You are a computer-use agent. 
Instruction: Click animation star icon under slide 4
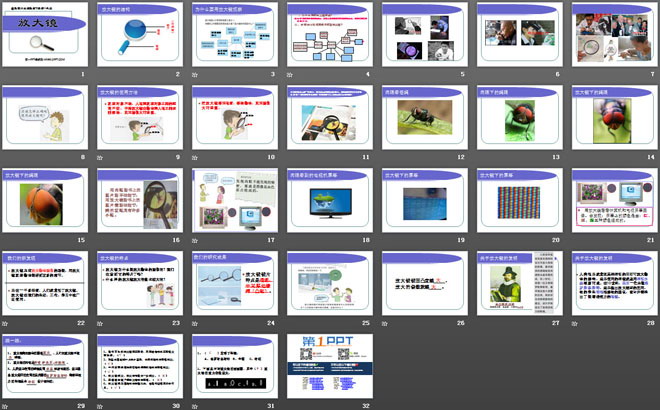pyautogui.click(x=290, y=75)
